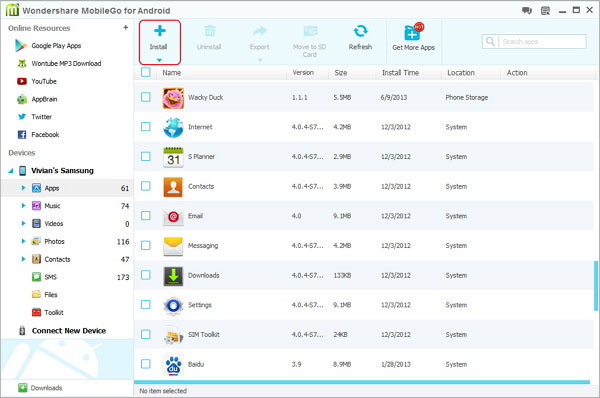Check the S Planner checkbox
Viewport: 600px width, 398px height.
click(x=145, y=156)
